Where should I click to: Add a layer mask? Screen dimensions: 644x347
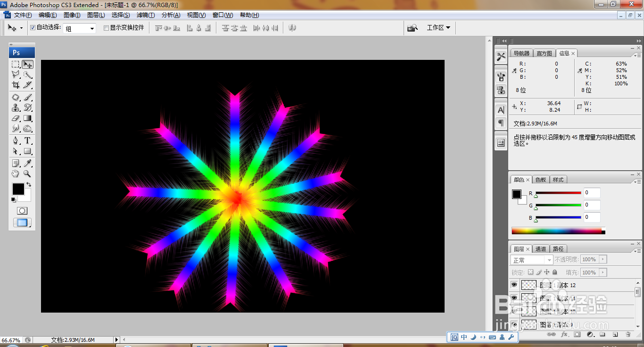tap(577, 334)
